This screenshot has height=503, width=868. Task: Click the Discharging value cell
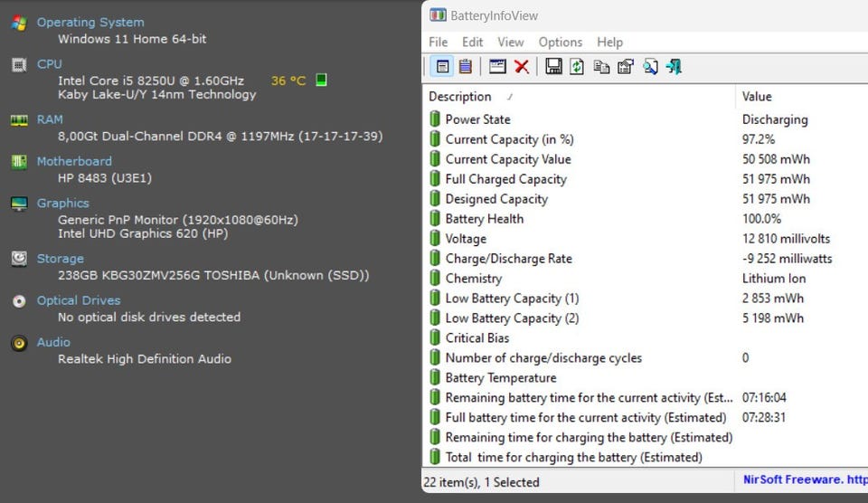775,119
